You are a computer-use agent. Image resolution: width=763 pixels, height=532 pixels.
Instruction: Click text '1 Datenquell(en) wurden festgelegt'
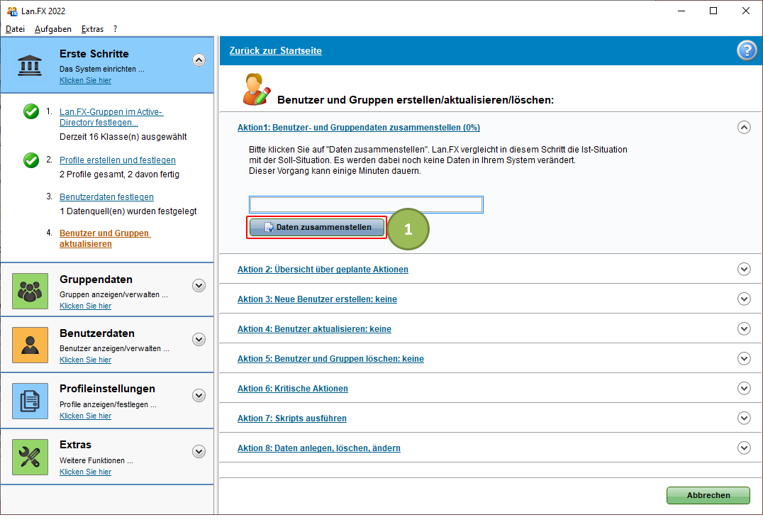(128, 211)
